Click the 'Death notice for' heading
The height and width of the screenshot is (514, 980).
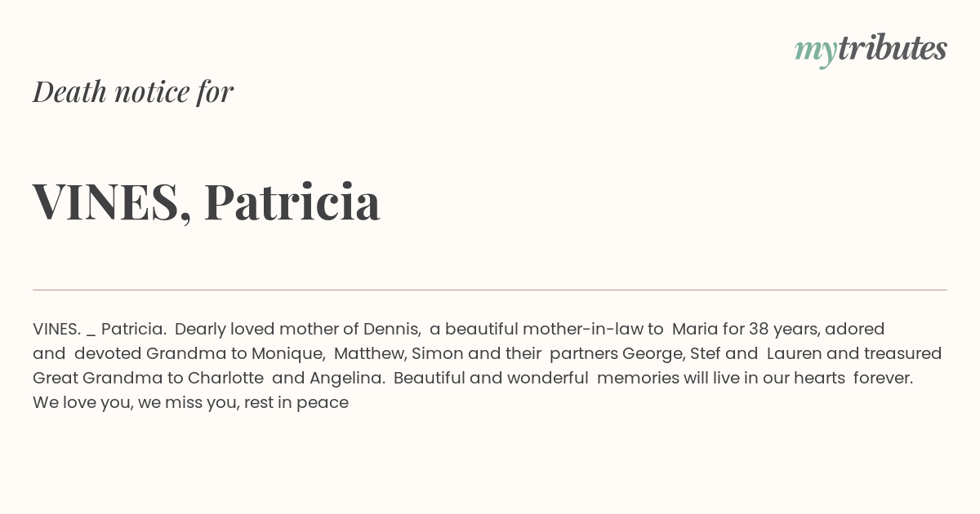click(133, 91)
